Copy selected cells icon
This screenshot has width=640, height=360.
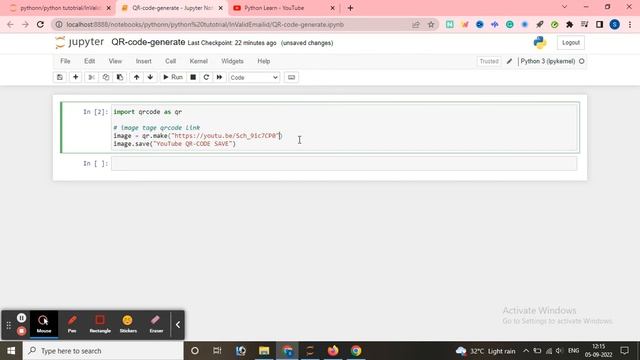pos(106,77)
